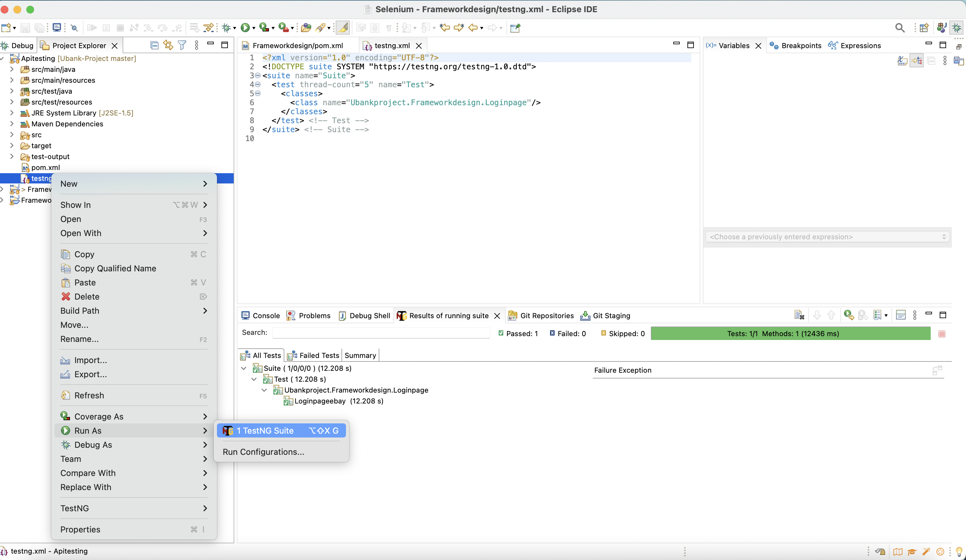Open the Debug As context menu item

pos(134,445)
